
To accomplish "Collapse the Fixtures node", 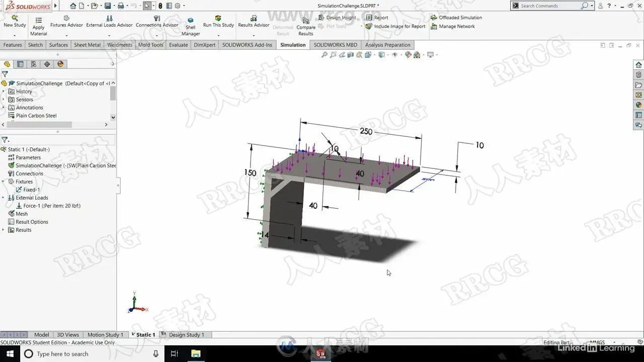I will 3,182.
